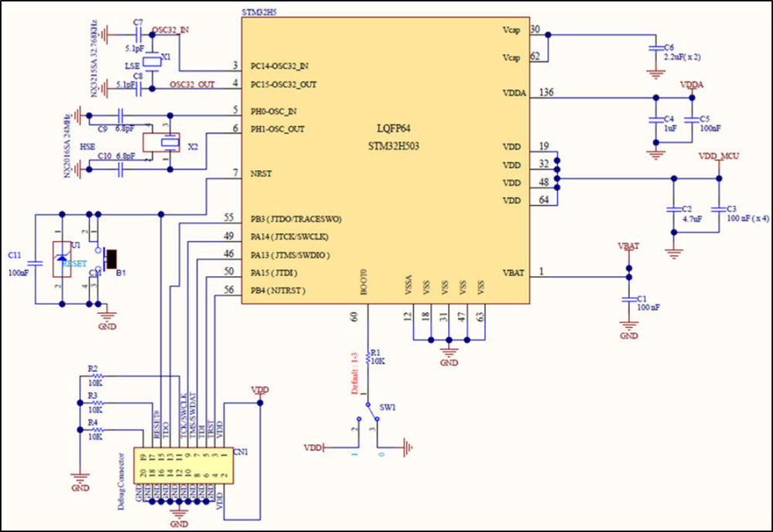Click the PA14 (JTCK/SWCLK) pin label

pyautogui.click(x=289, y=237)
